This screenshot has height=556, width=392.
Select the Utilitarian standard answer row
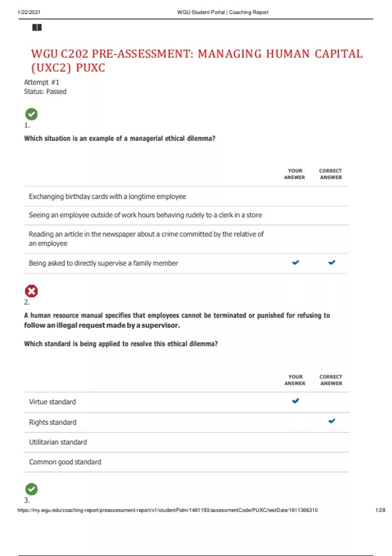[58, 442]
